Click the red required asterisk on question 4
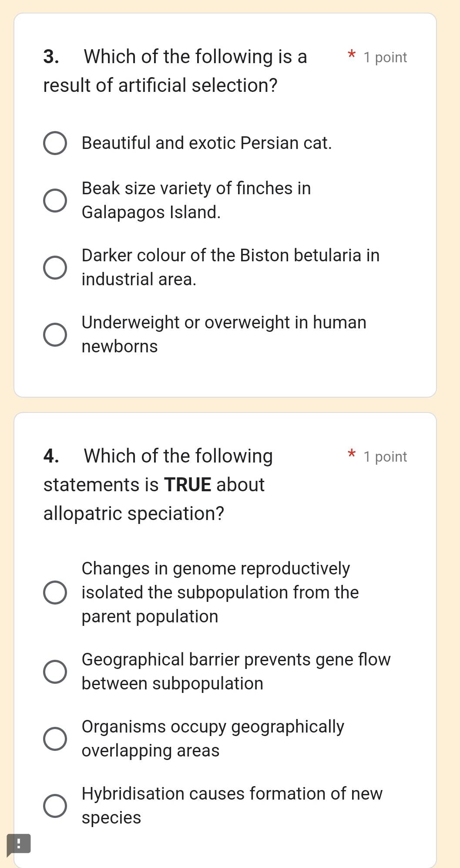460x868 pixels. [x=352, y=454]
